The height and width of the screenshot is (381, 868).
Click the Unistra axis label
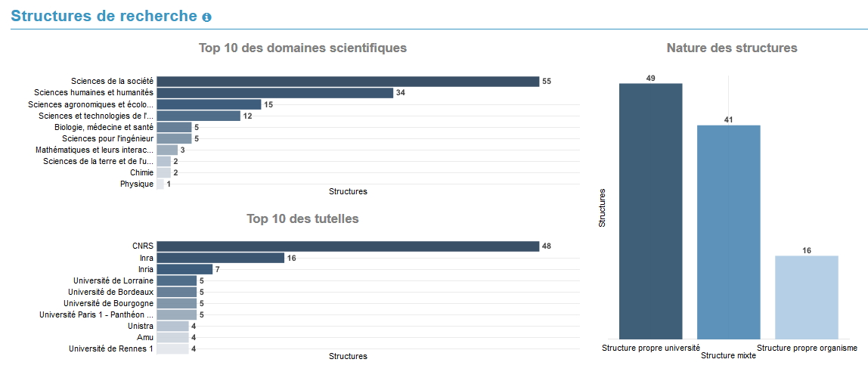[141, 326]
